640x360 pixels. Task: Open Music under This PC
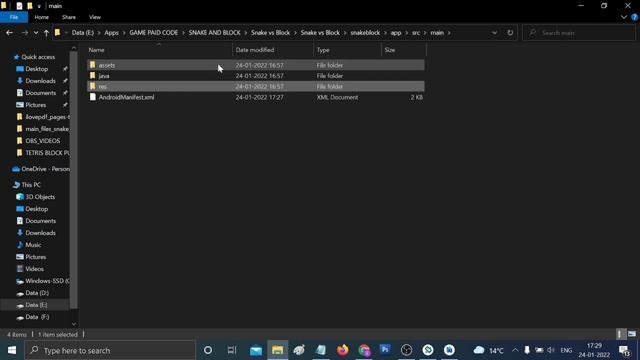click(x=33, y=245)
